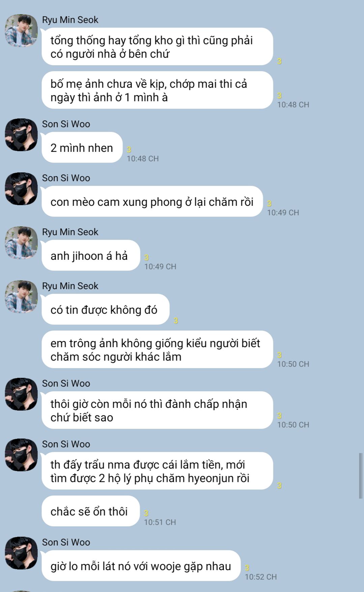Tap Ryu Min Seok avatar beside "anh jihoon á hả"
Image resolution: width=364 pixels, height=592 pixels.
coord(21,243)
